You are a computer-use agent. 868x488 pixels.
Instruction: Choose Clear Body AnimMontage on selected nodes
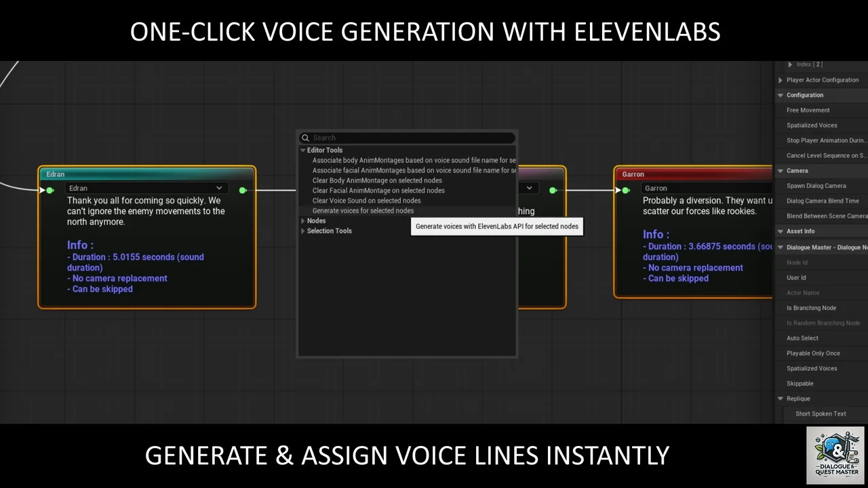click(377, 180)
